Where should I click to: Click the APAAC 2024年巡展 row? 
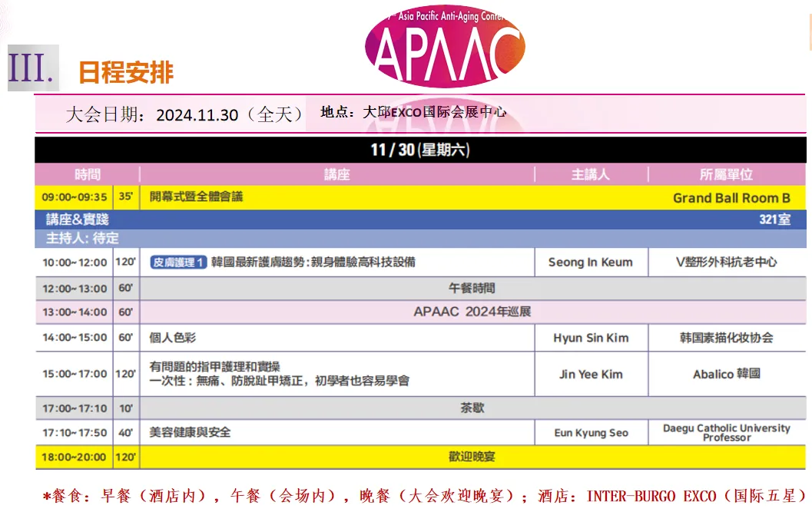472,312
